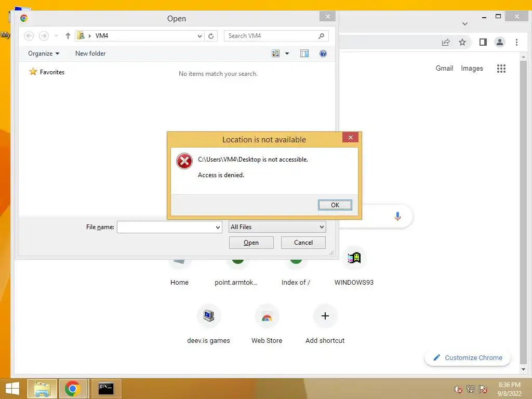This screenshot has width=532, height=399.
Task: Click the Back arrow in Open dialog
Action: 29,36
